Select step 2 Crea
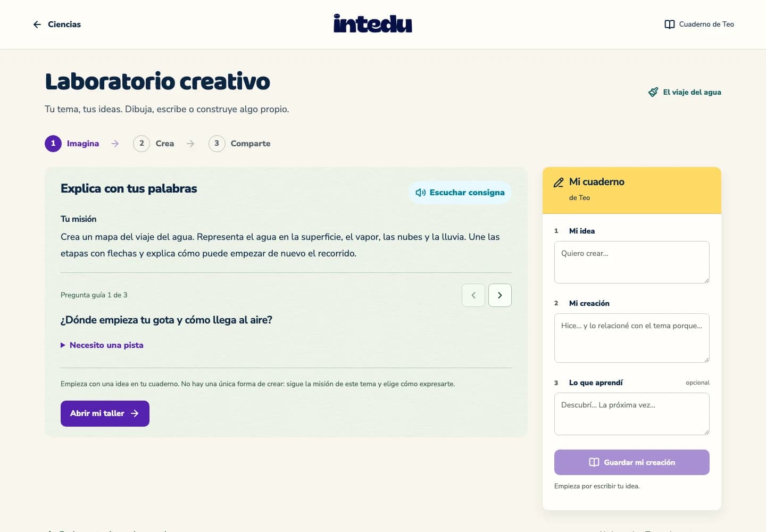766x532 pixels. pyautogui.click(x=154, y=144)
